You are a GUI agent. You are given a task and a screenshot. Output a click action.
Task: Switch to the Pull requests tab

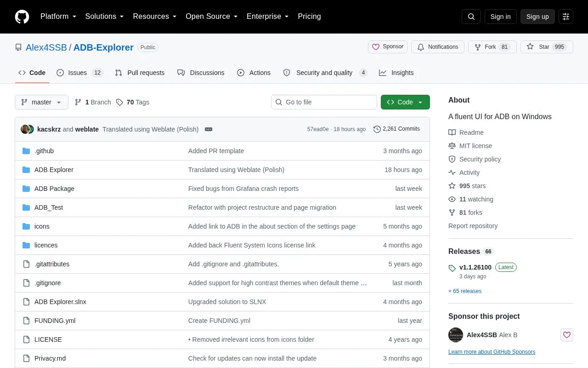coord(140,73)
